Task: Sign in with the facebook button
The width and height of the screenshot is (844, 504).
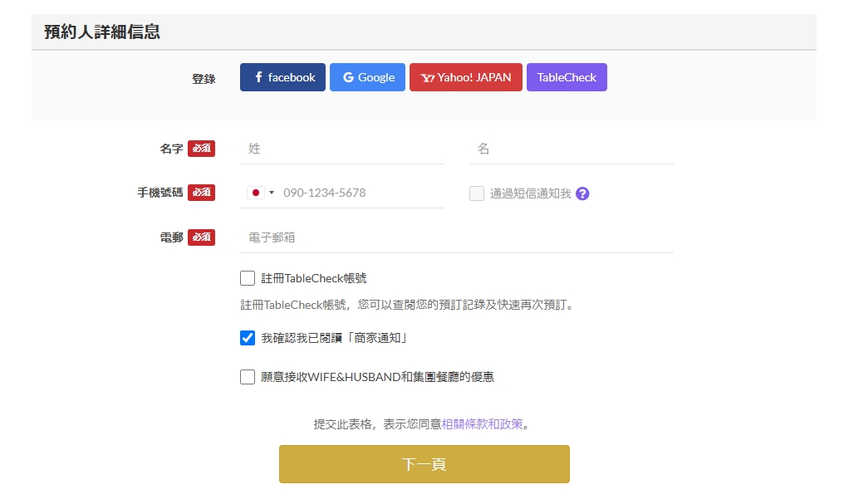Action: click(282, 77)
